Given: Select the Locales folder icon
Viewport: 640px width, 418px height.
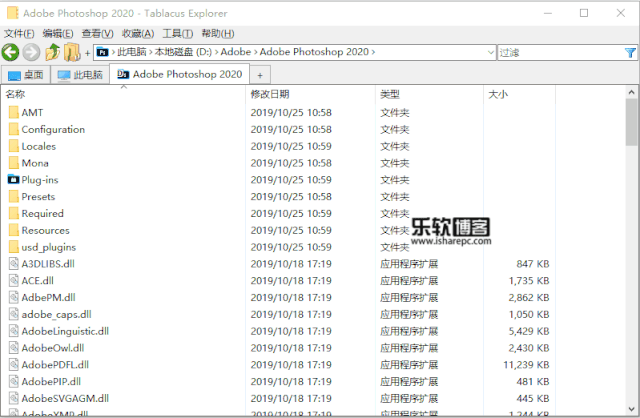Looking at the screenshot, I should pos(13,146).
